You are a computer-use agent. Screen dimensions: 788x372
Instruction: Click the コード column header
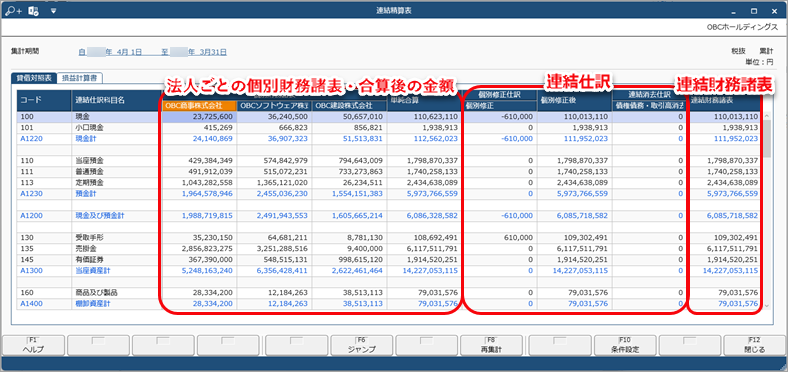[x=44, y=101]
